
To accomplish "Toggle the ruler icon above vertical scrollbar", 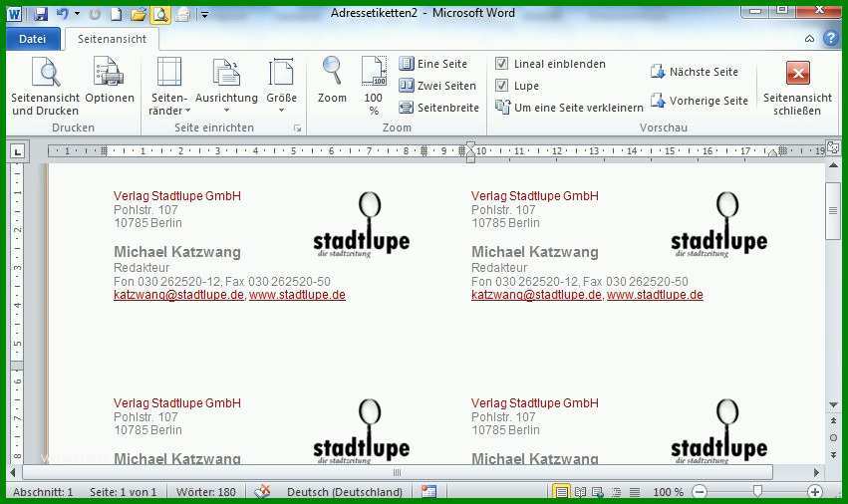I will [x=833, y=147].
